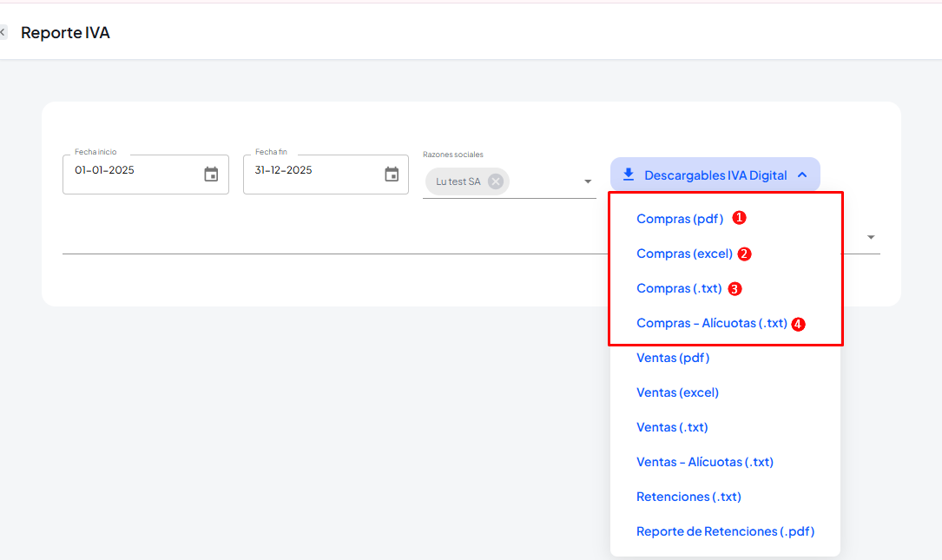Screen dimensions: 942x560
Task: Collapse the Descargables IVA Digital menu
Action: click(802, 175)
